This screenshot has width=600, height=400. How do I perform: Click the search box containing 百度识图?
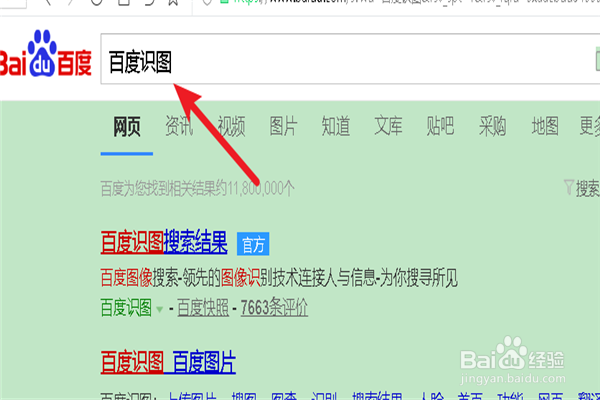pyautogui.click(x=350, y=59)
